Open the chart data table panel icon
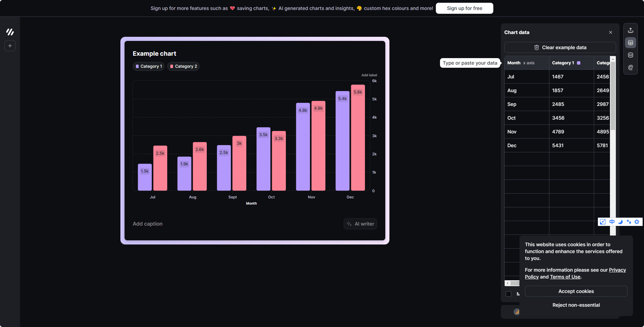The image size is (644, 327). click(631, 43)
